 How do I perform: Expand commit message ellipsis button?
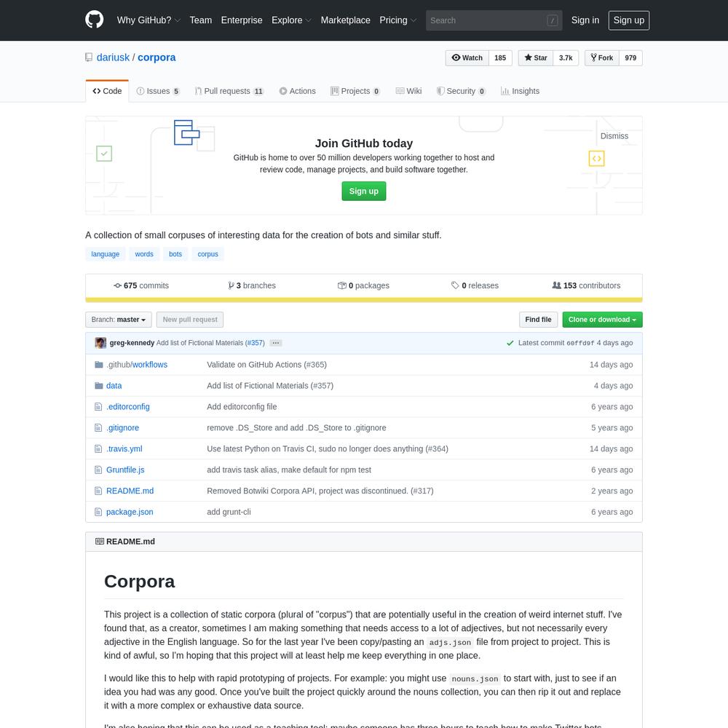click(x=276, y=343)
